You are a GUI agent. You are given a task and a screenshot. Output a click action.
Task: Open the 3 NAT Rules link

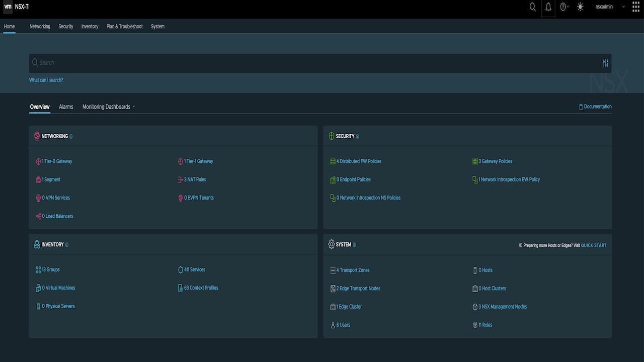coord(195,179)
